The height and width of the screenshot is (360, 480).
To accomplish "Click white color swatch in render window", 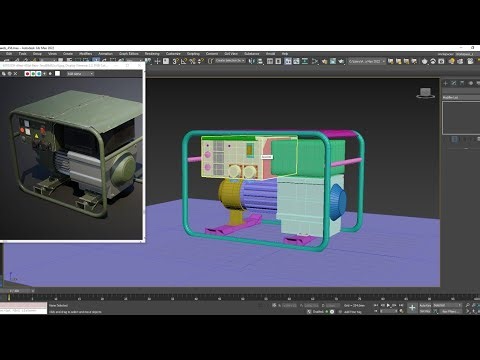I will (x=57, y=73).
